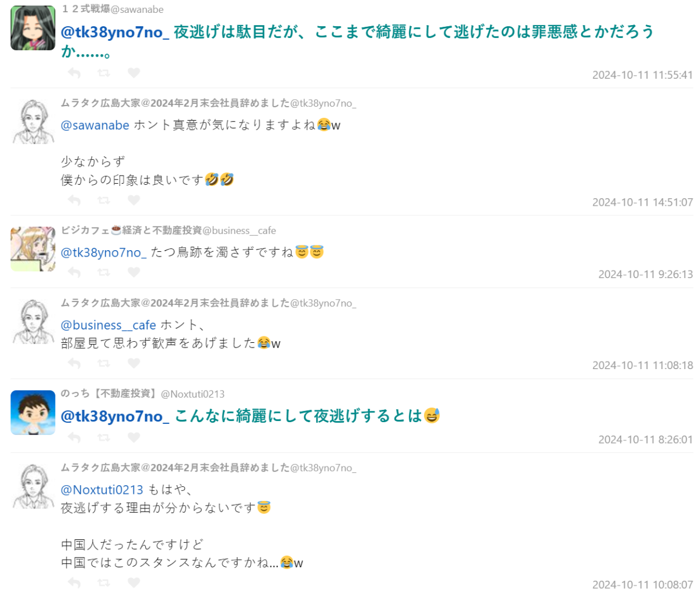Image resolution: width=700 pixels, height=593 pixels.
Task: View the 12式戦爆 profile avatar
Action: (x=33, y=28)
